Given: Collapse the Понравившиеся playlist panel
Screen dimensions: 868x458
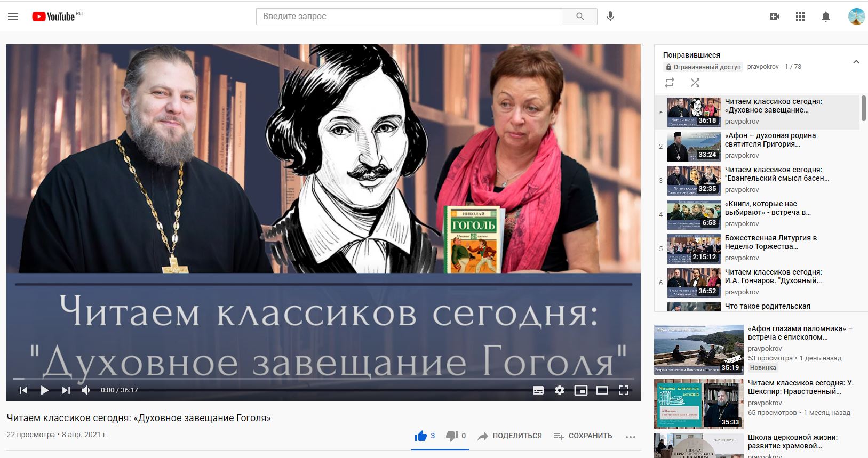Looking at the screenshot, I should tap(856, 62).
